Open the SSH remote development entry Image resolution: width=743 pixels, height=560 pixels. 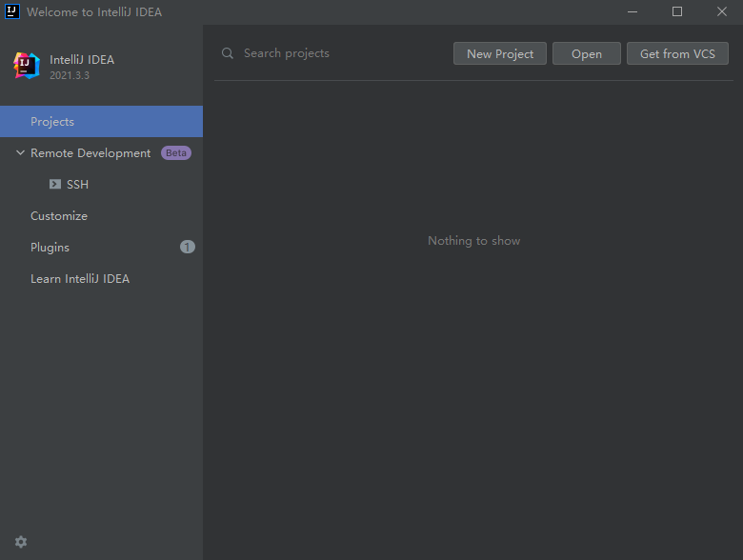77,184
